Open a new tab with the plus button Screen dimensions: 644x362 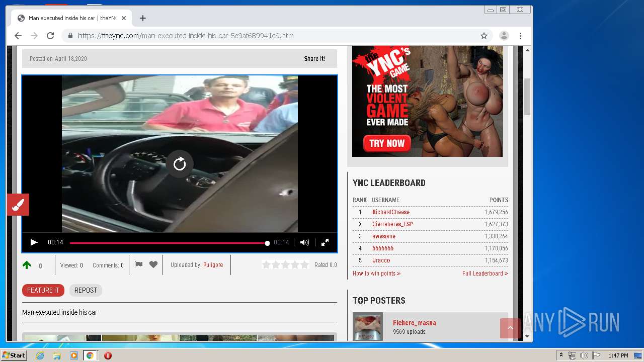pos(143,18)
